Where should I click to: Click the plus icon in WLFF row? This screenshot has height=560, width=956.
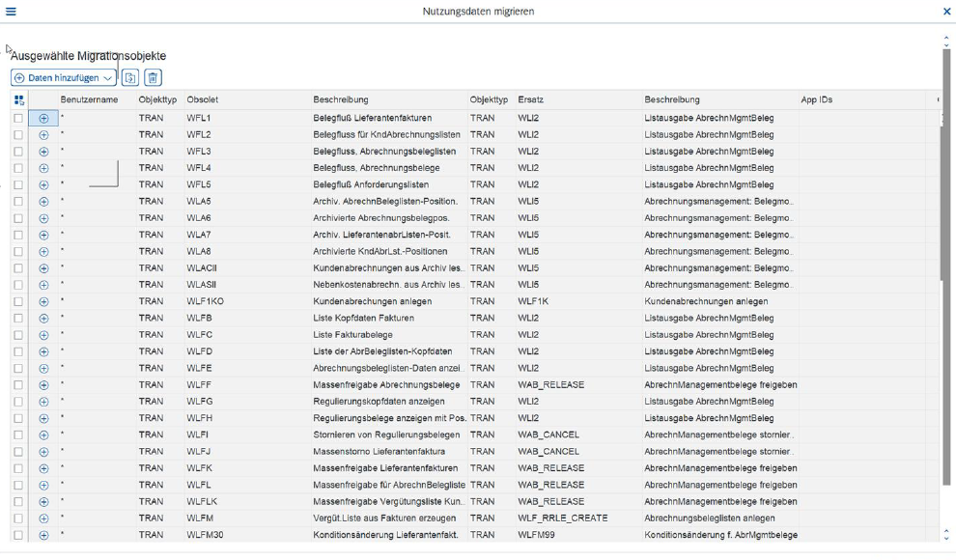[x=43, y=385]
